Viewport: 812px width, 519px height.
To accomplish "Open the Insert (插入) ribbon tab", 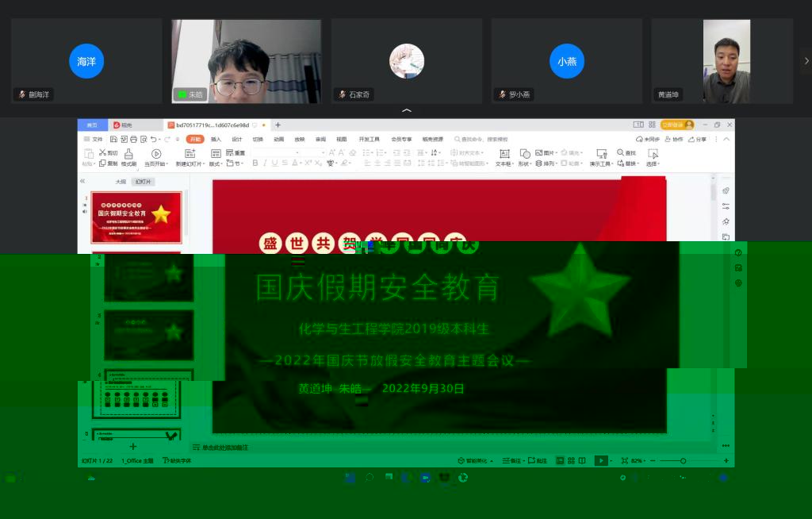I will 216,139.
